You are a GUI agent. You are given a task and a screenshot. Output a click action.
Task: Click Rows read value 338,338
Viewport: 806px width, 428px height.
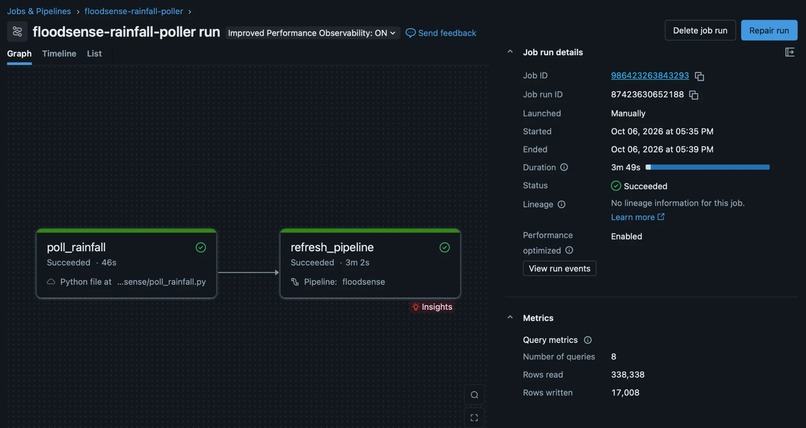click(628, 375)
